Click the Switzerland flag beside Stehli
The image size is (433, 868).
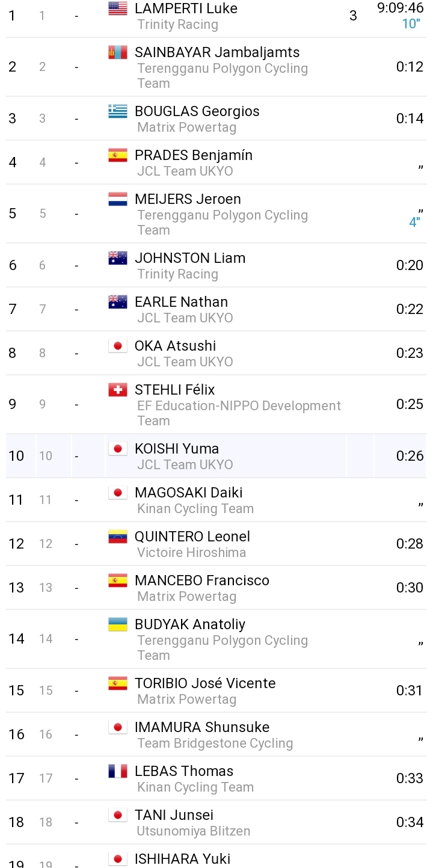(x=118, y=390)
